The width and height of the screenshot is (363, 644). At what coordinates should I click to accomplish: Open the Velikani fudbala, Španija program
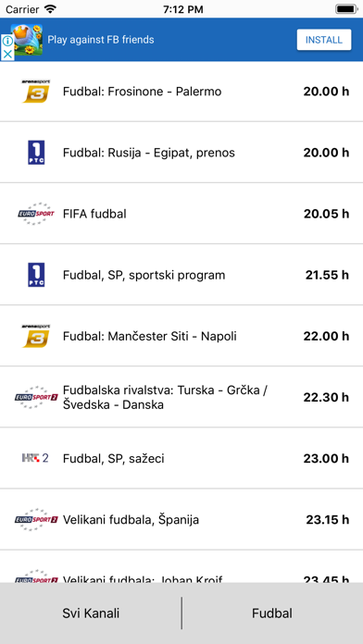(x=181, y=520)
